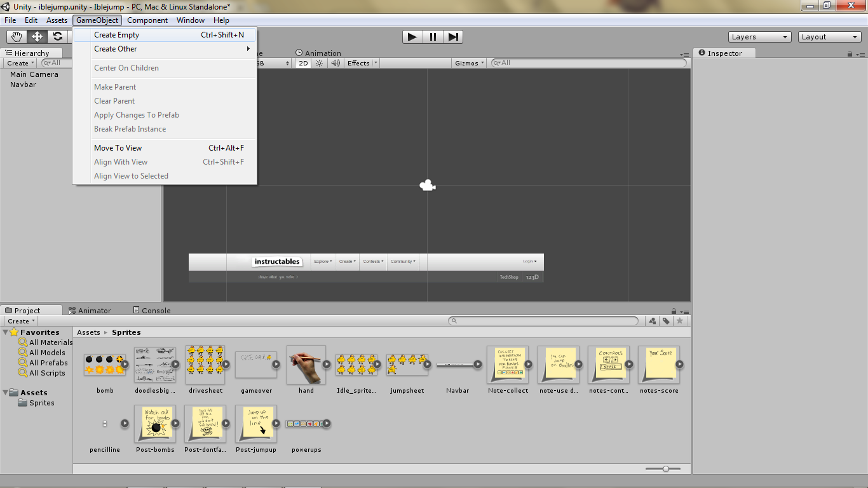Click the favorite star icon in the Project panel
Viewport: 868px width, 488px height.
tap(680, 321)
